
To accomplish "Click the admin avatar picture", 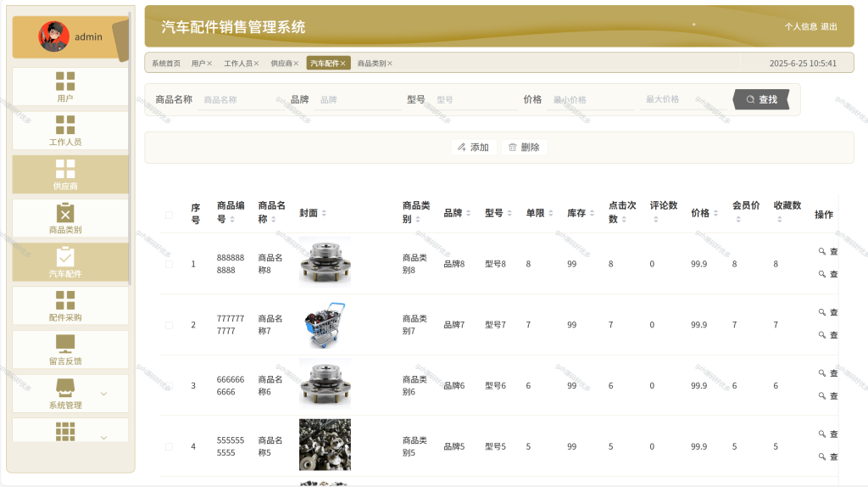I will tap(53, 36).
